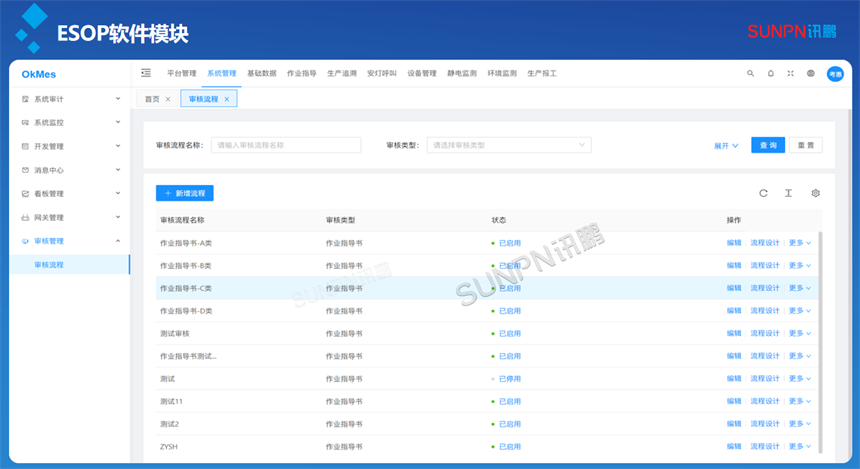Screen dimensions: 860x469
Task: Refresh the table with reload icon
Action: pos(763,193)
